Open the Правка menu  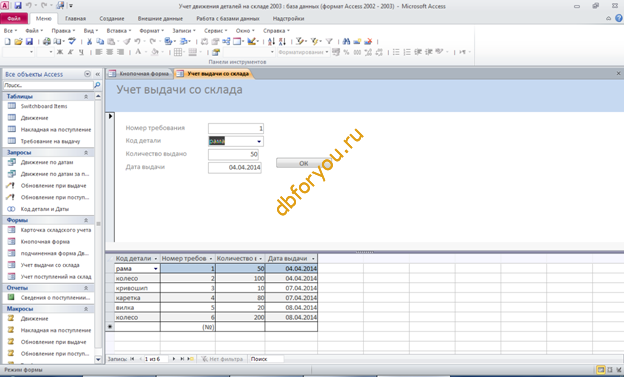click(63, 31)
